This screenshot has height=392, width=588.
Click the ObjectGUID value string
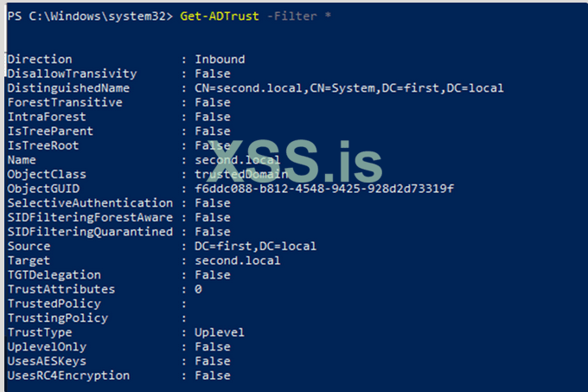click(324, 189)
